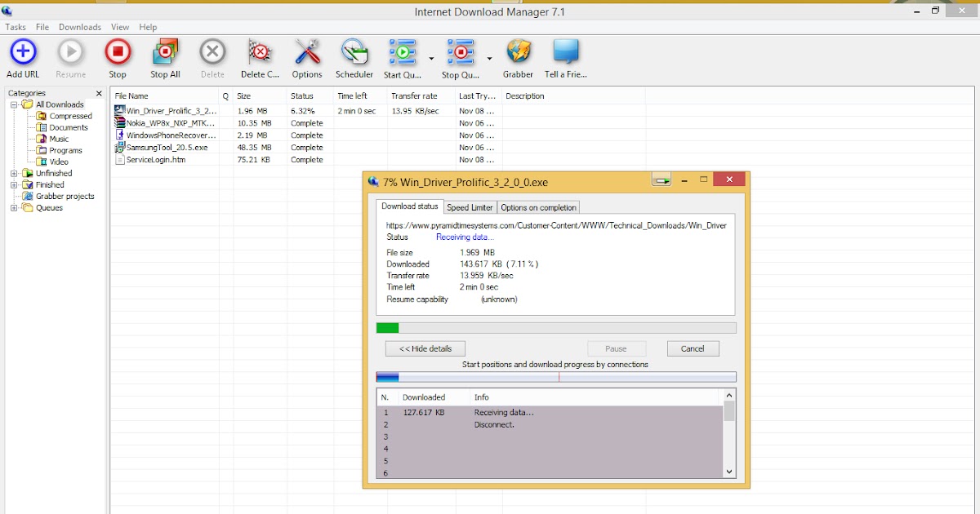The image size is (980, 514).
Task: Sort by the Time left column header
Action: [x=361, y=95]
